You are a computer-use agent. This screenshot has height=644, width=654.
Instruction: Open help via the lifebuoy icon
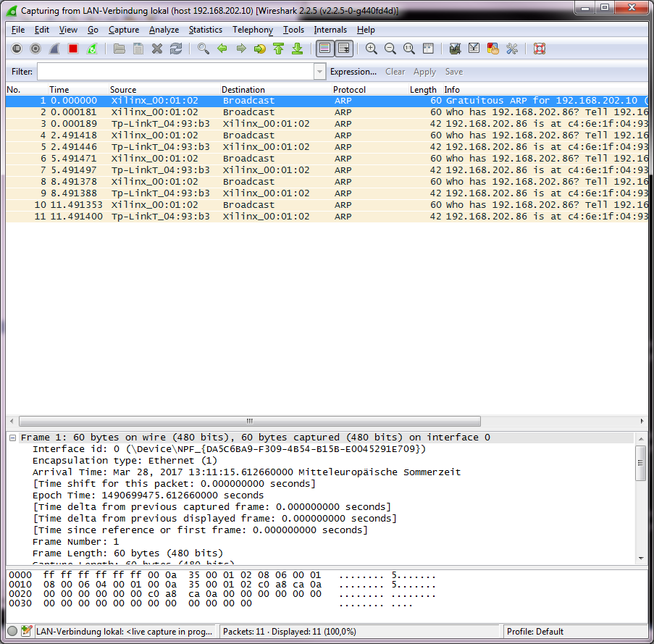pos(540,49)
